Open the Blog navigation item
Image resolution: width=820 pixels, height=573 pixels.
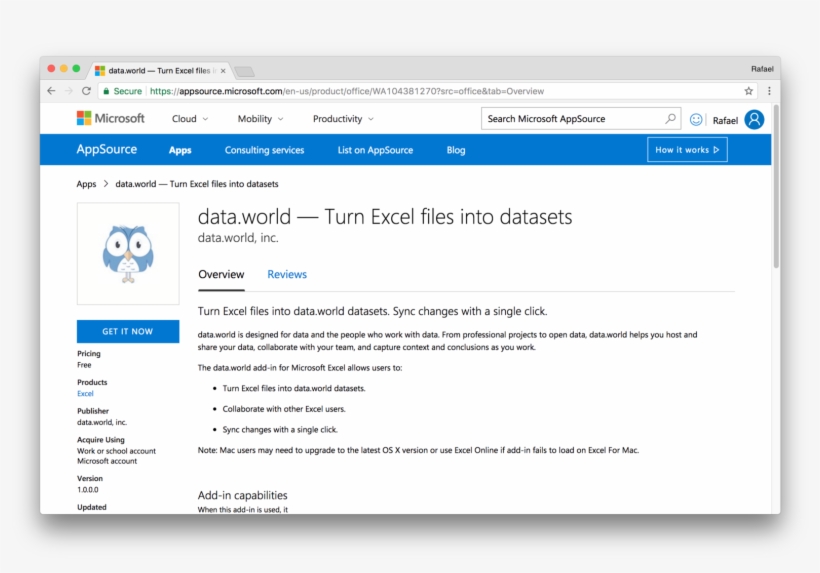[455, 150]
